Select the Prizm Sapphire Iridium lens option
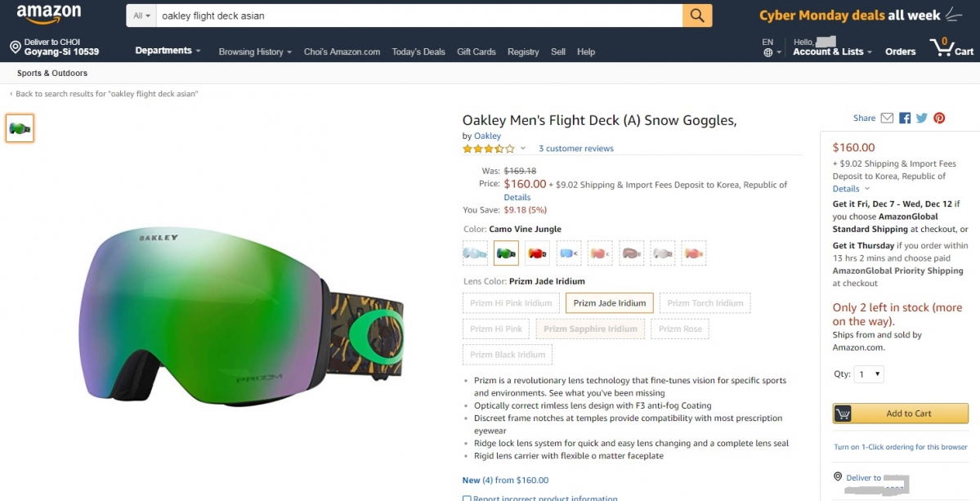 [x=590, y=329]
